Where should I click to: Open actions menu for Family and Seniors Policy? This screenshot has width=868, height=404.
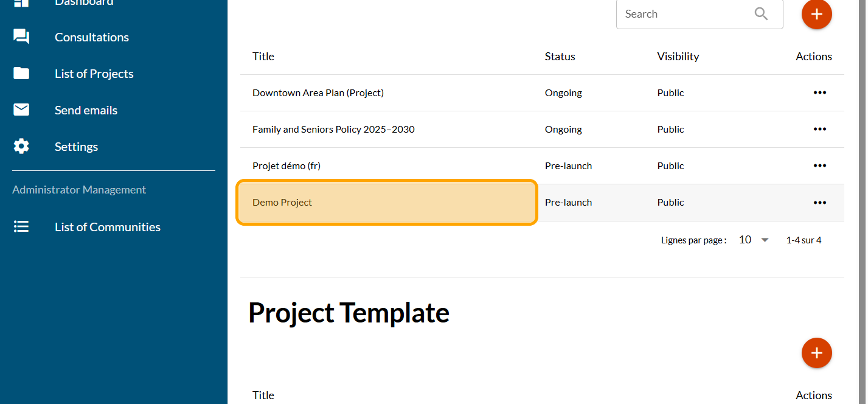point(819,130)
